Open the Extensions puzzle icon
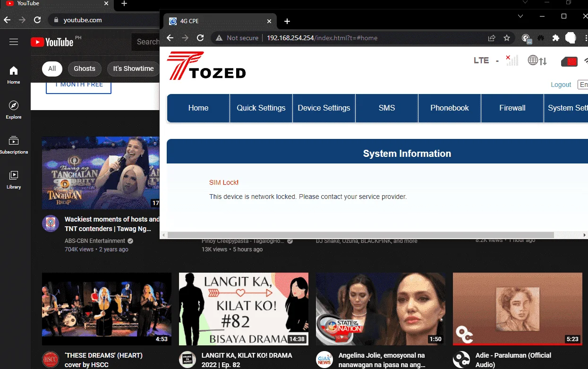The image size is (588, 369). tap(555, 38)
